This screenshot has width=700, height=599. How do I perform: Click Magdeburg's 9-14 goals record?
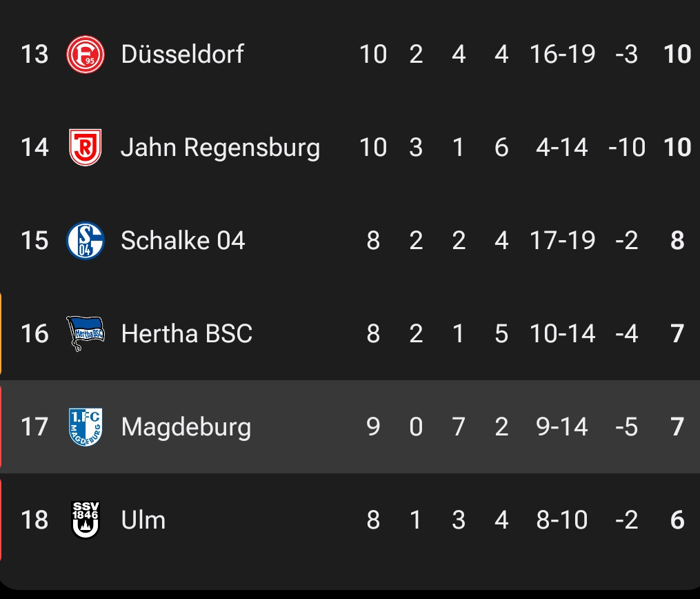click(x=562, y=427)
